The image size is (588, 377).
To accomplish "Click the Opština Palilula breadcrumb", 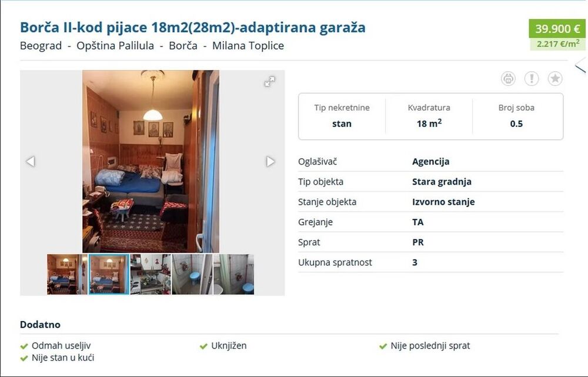I will (115, 46).
